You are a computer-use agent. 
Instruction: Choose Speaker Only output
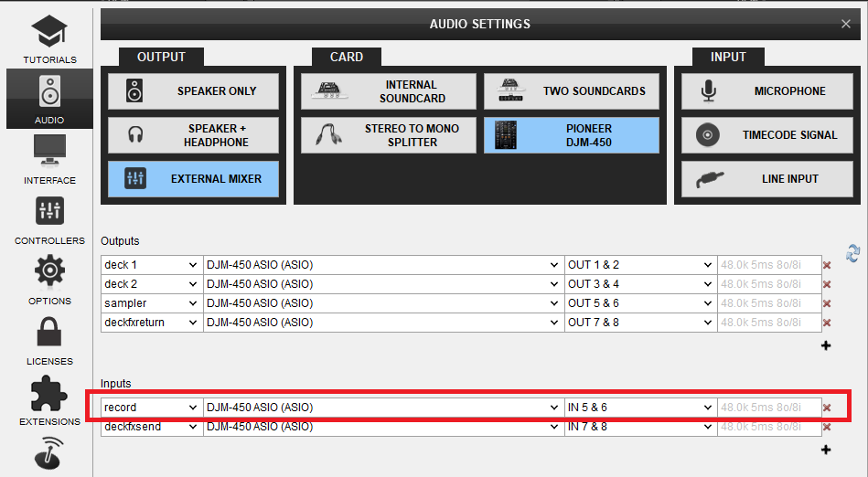coord(193,90)
